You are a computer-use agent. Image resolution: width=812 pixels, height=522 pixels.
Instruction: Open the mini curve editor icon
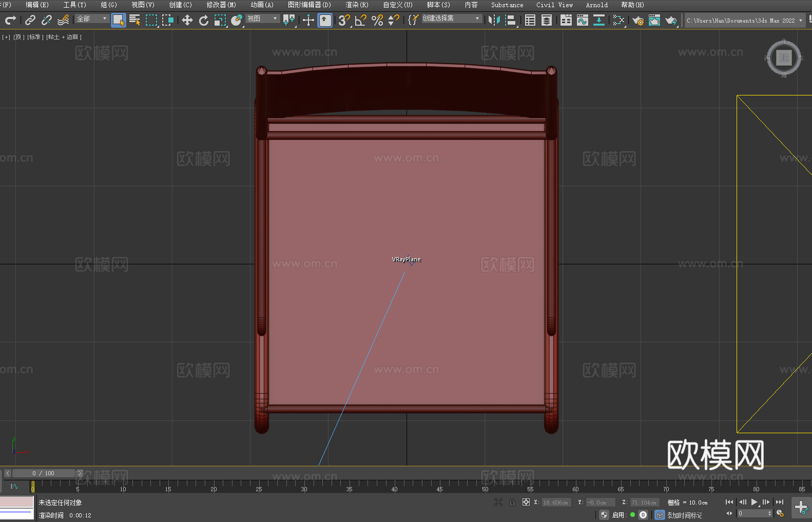pos(14,487)
